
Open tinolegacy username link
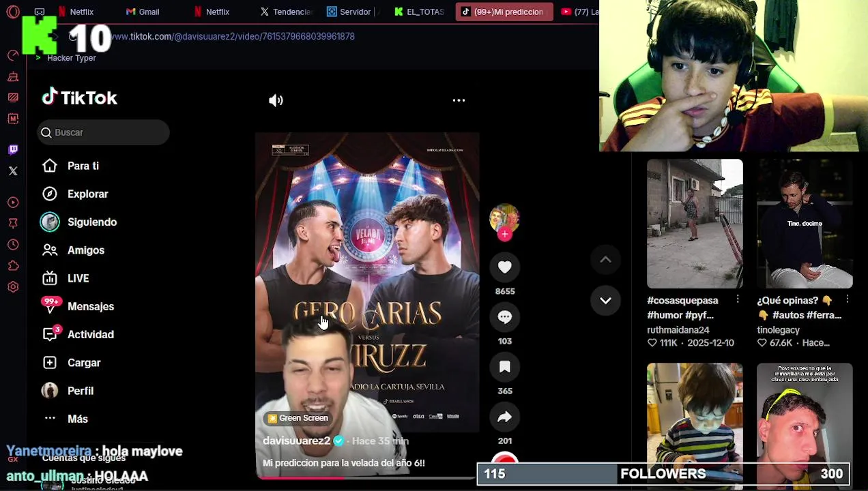pyautogui.click(x=778, y=330)
